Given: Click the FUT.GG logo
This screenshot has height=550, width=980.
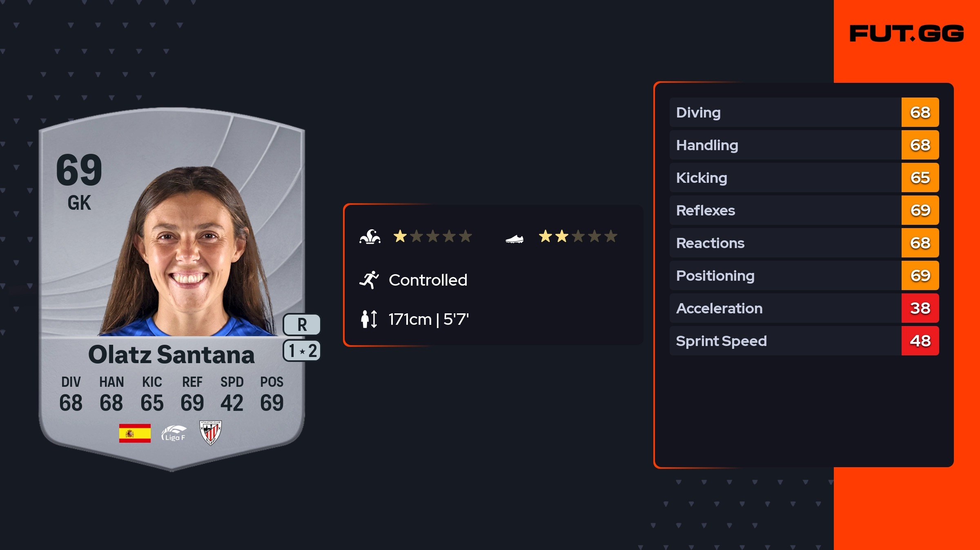Looking at the screenshot, I should [x=906, y=33].
